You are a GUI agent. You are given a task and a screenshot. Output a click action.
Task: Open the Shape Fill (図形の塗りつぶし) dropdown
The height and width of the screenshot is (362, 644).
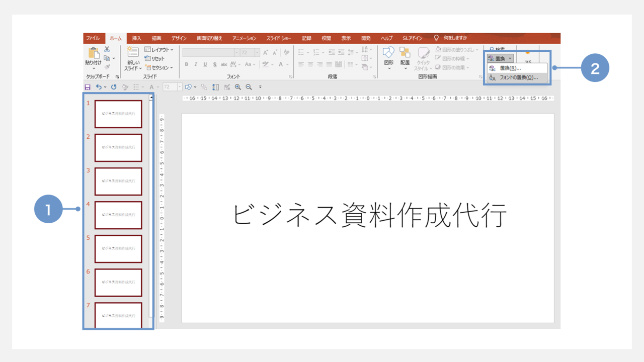tap(457, 50)
